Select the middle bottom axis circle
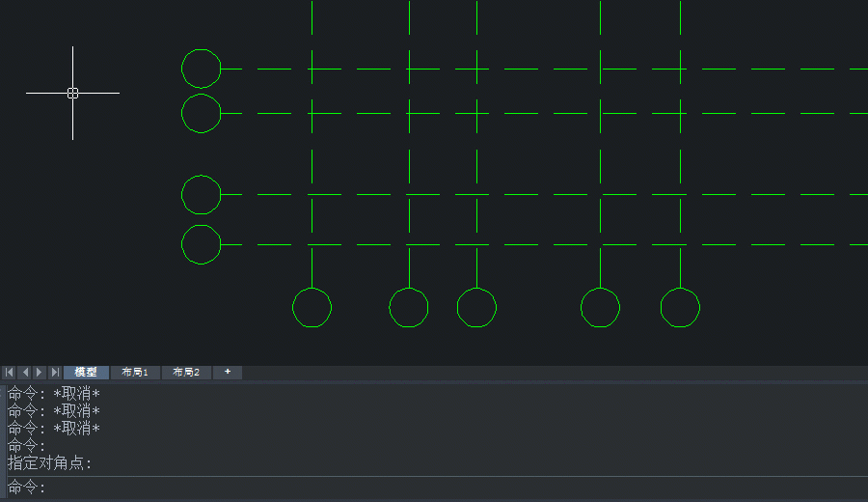Viewport: 868px width, 502px height. (476, 308)
